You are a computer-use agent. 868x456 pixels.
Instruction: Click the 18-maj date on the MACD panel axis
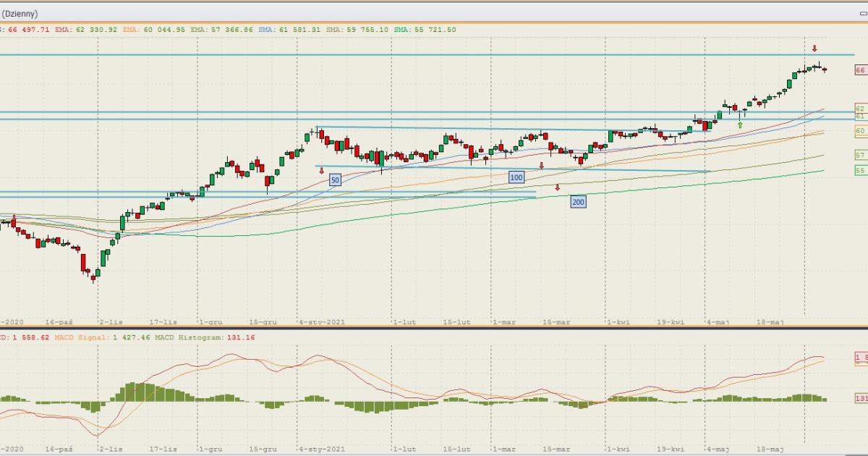tap(770, 449)
